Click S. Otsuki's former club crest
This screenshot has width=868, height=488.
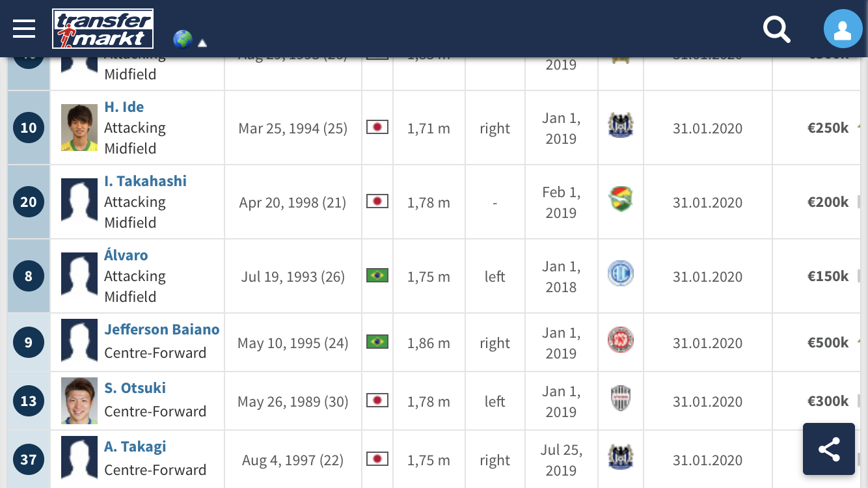(621, 398)
